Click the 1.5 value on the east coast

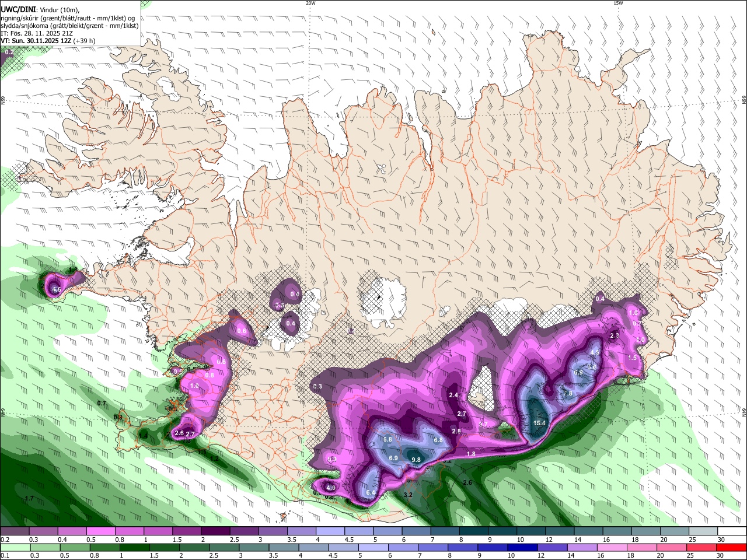[x=632, y=358]
